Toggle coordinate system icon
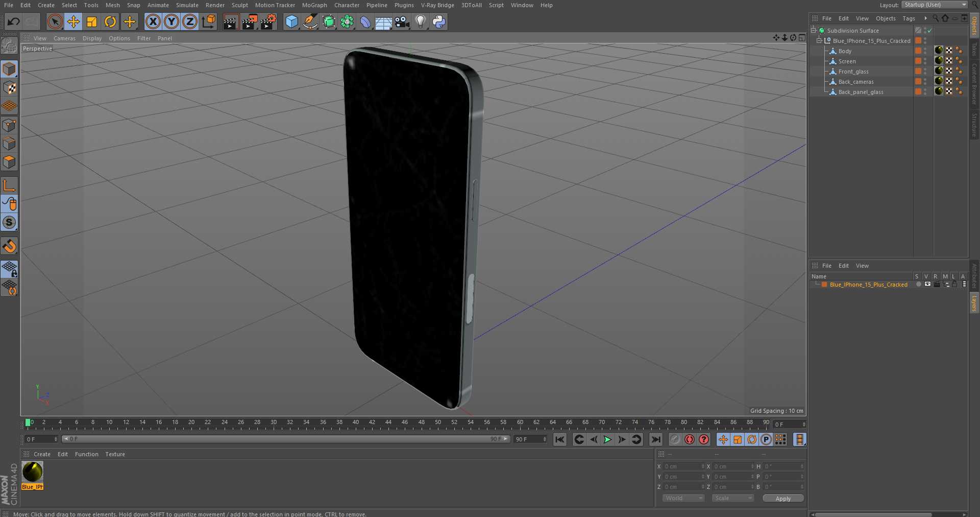 tap(209, 21)
